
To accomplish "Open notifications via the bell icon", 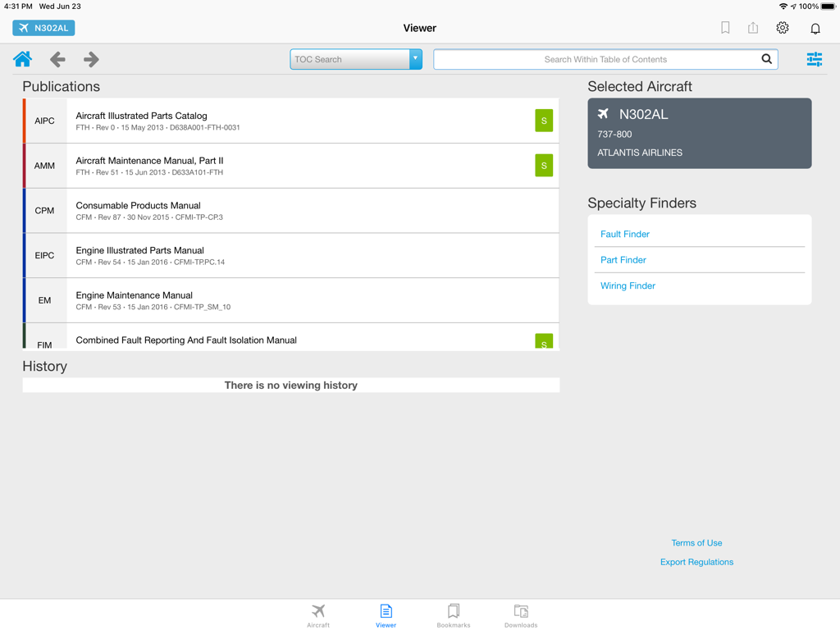I will coord(815,27).
